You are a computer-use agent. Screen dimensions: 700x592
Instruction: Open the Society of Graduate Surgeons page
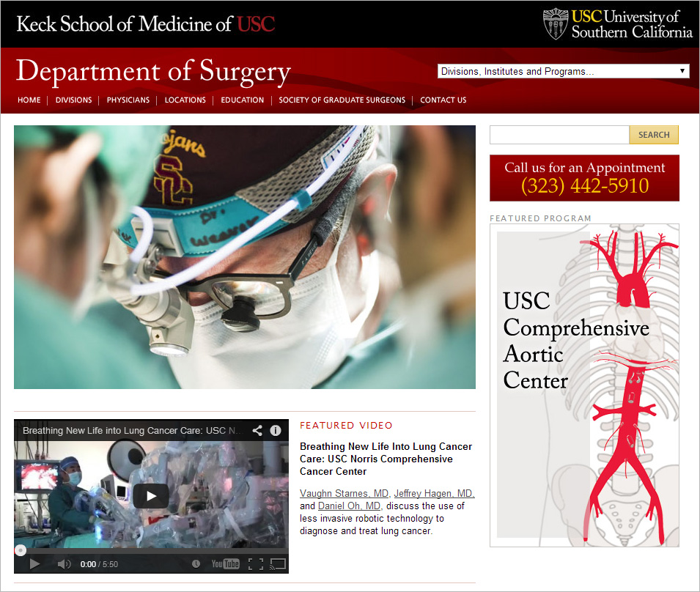(342, 100)
